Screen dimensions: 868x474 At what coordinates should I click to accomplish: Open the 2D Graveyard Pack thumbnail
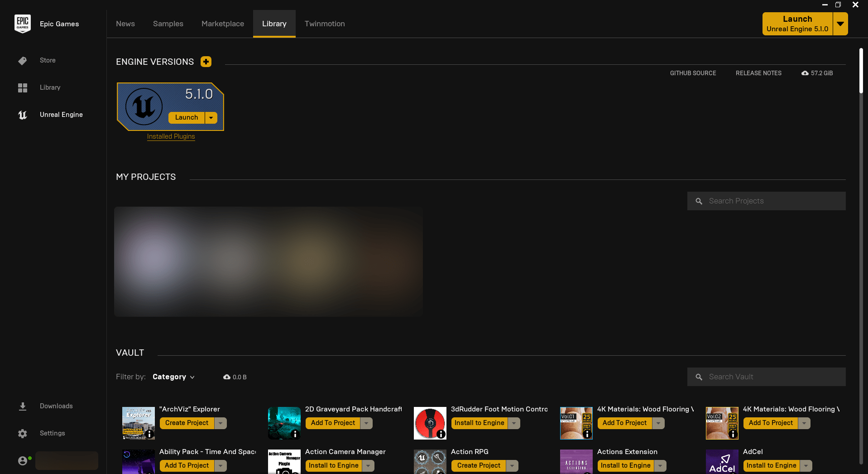[x=284, y=423]
